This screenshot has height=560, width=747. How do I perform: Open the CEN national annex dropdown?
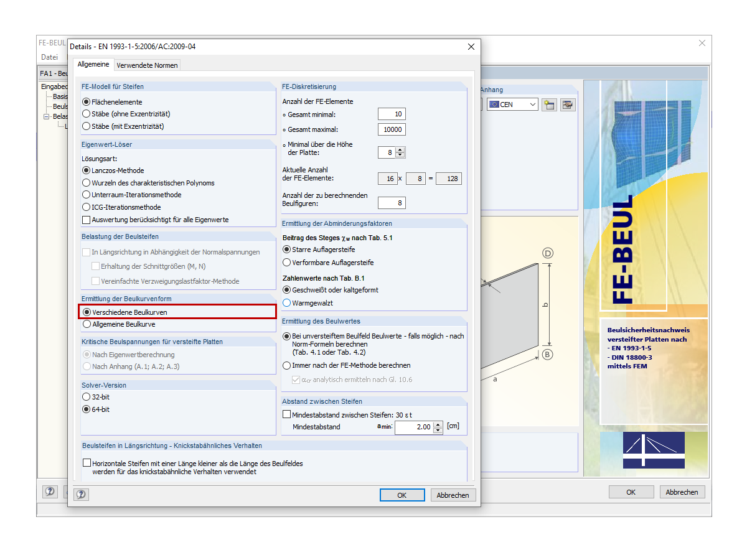coord(533,105)
